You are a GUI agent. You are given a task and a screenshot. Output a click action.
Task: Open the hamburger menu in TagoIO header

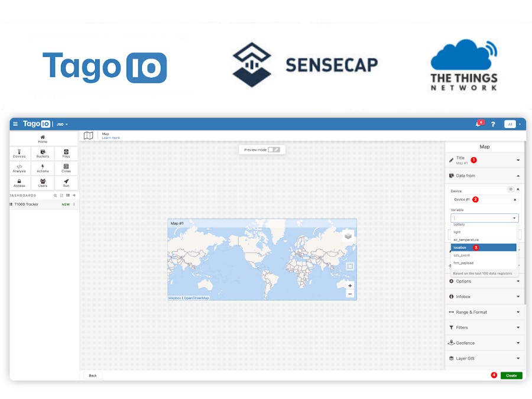(15, 124)
